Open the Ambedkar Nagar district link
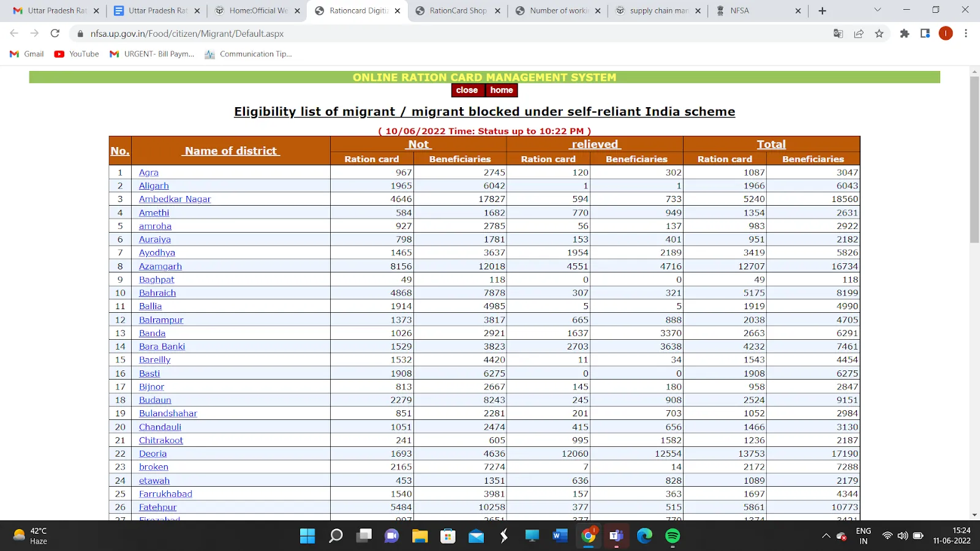The width and height of the screenshot is (980, 551). (175, 199)
